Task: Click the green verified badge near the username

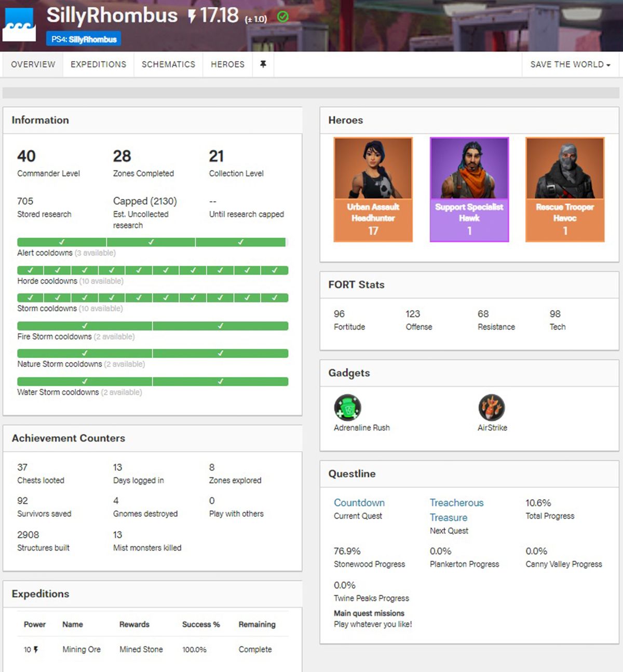Action: click(282, 17)
